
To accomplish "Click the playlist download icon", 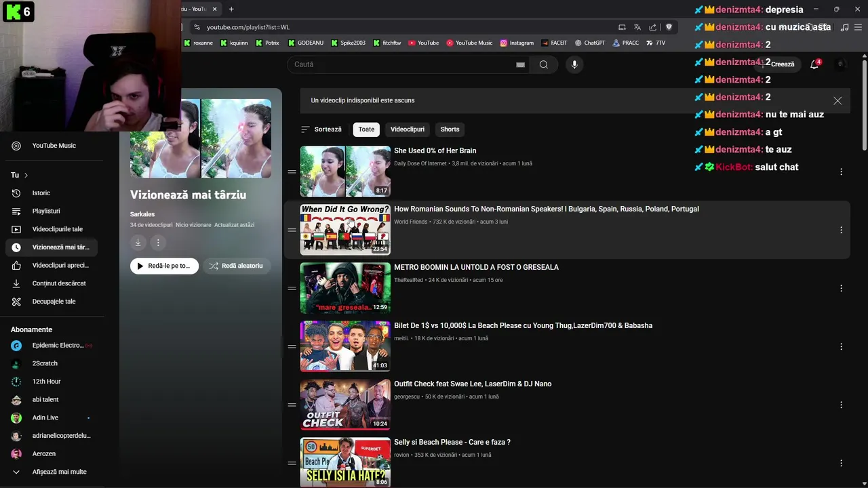I will tap(138, 243).
